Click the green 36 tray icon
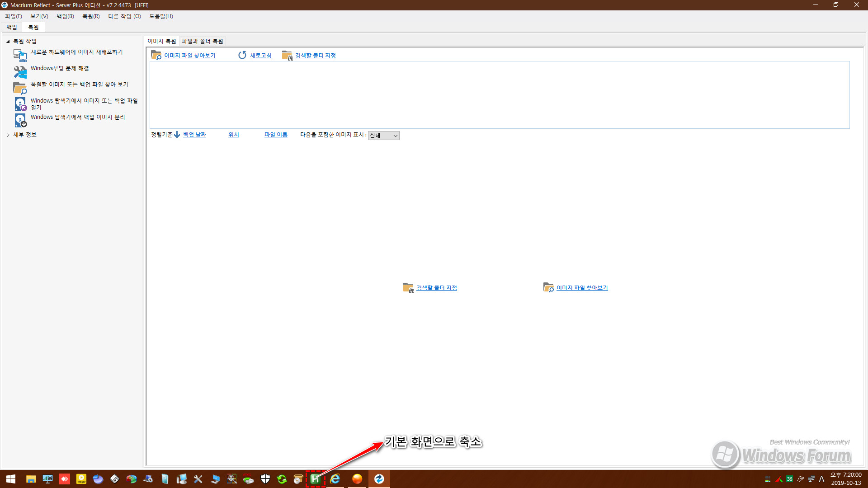Screen dimensions: 868x488 point(789,479)
